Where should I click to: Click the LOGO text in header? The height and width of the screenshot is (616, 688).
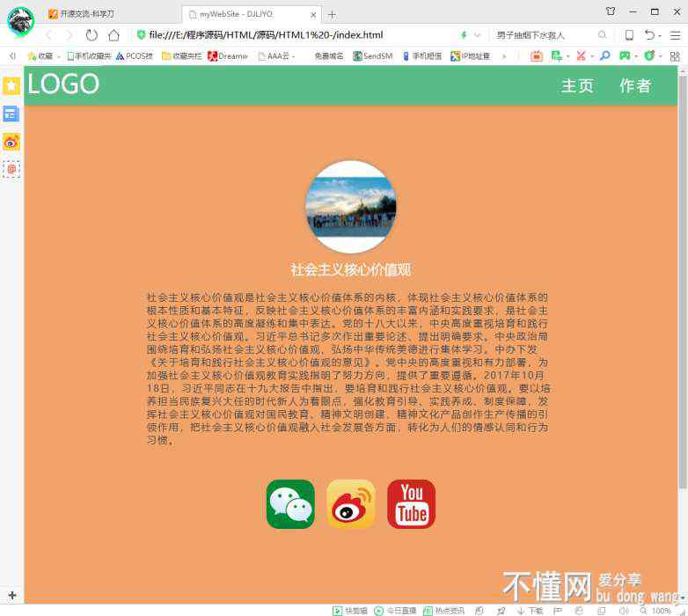coord(63,84)
